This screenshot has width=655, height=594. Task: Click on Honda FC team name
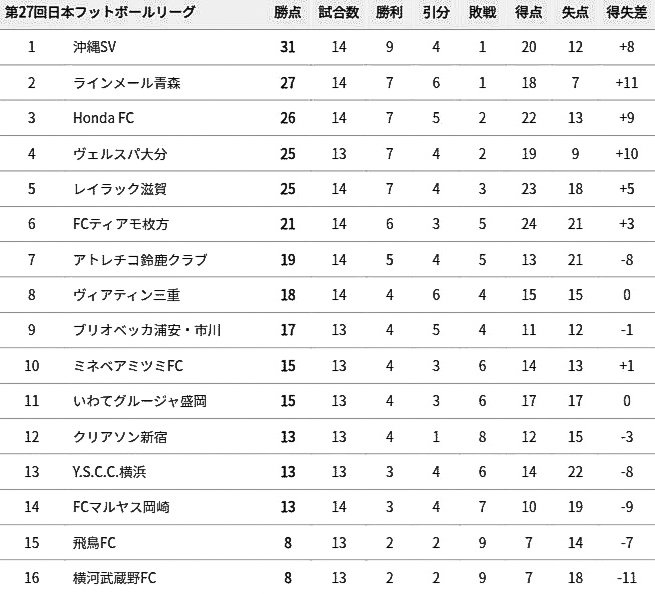pyautogui.click(x=104, y=118)
